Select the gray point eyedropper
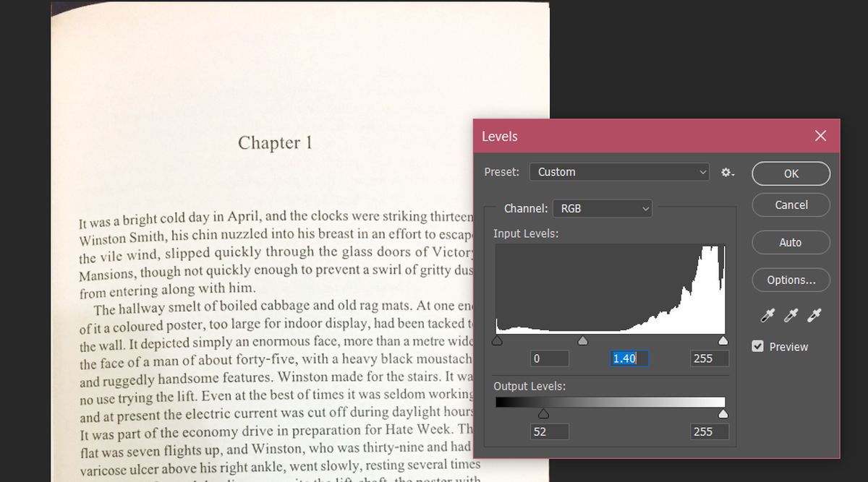This screenshot has height=482, width=868. [x=790, y=316]
